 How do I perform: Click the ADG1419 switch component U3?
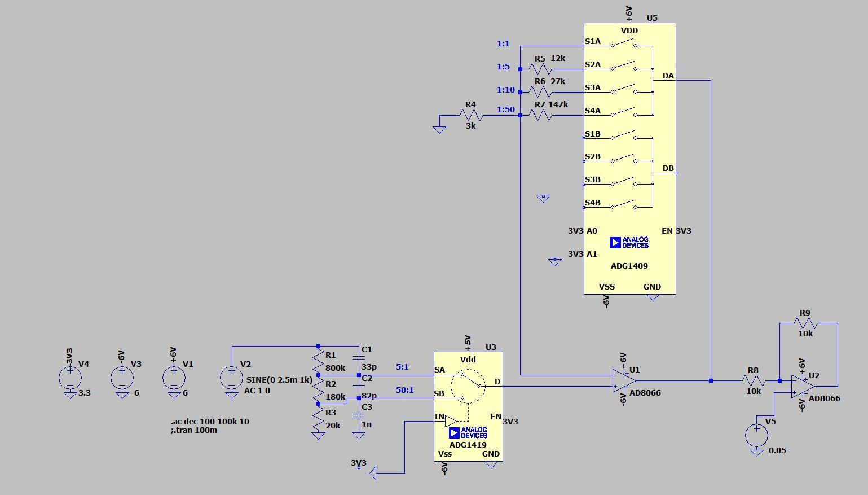pyautogui.click(x=468, y=406)
